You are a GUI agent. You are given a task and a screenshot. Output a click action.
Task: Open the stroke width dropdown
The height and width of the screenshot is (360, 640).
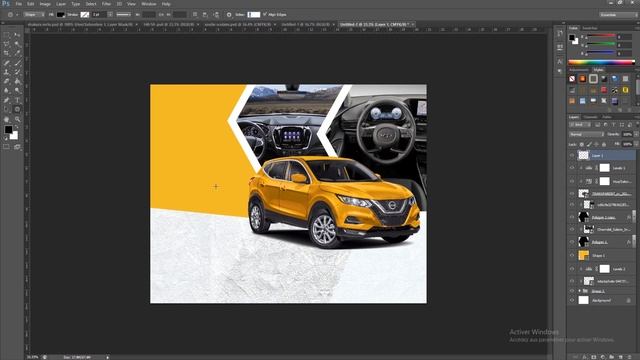point(110,15)
